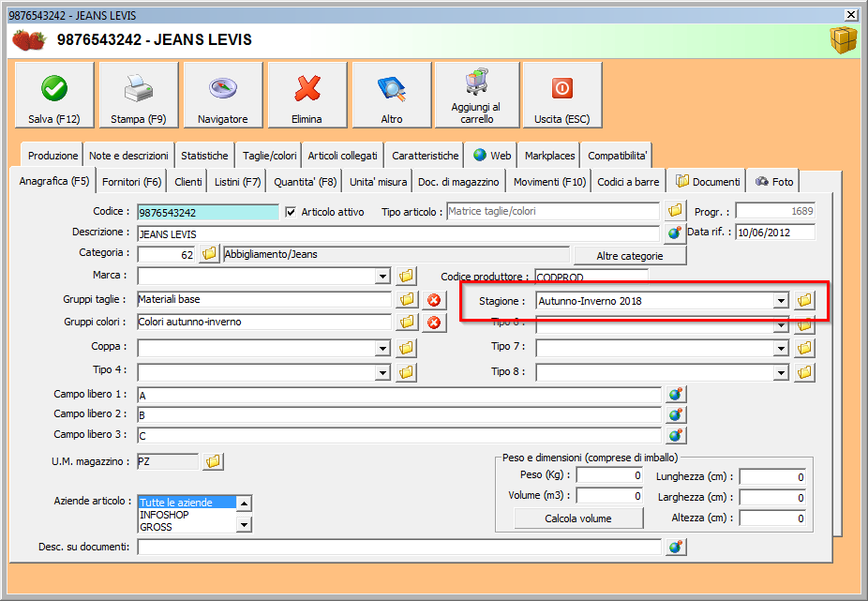Open folder icon next to Categoria code

(209, 254)
